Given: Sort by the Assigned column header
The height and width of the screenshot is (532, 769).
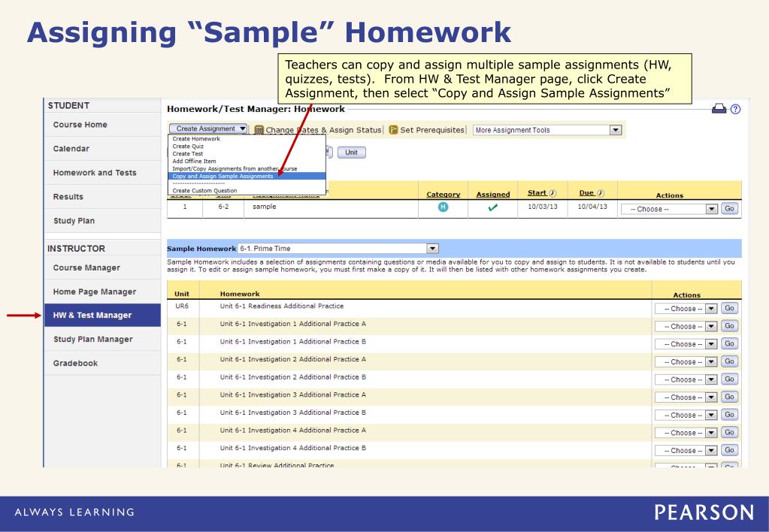Looking at the screenshot, I should [x=493, y=195].
